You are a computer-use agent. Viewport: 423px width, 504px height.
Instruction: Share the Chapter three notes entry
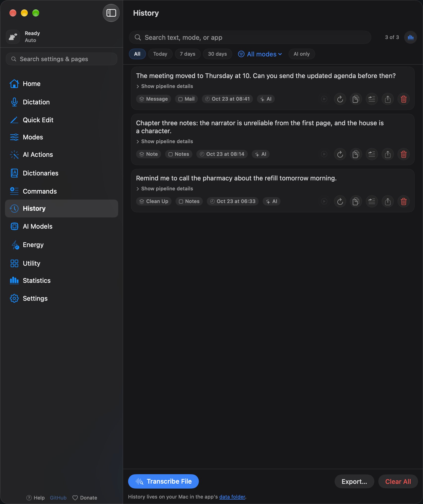click(388, 154)
